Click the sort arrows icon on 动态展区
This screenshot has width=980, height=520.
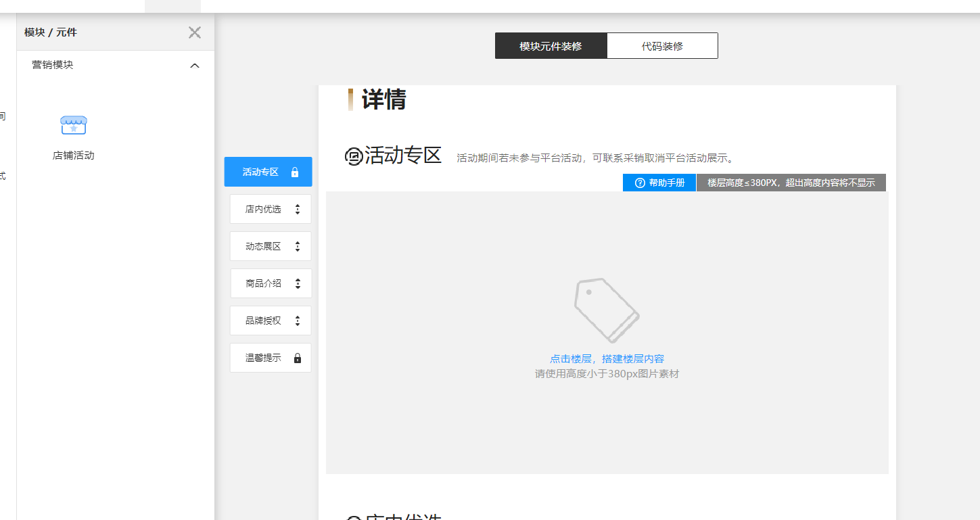pyautogui.click(x=298, y=247)
